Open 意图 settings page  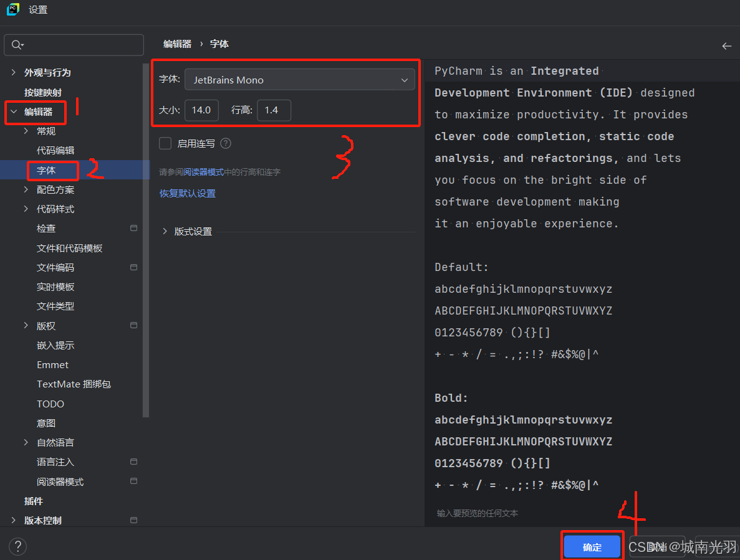point(46,423)
